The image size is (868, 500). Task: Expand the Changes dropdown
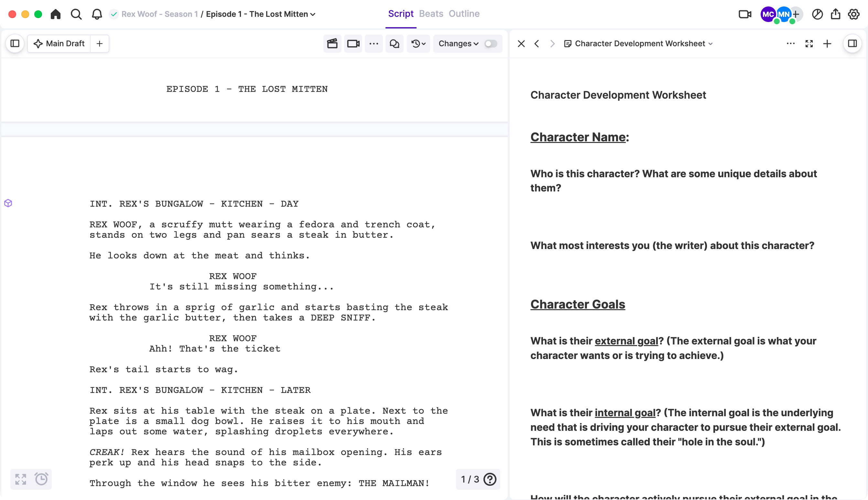tap(458, 44)
